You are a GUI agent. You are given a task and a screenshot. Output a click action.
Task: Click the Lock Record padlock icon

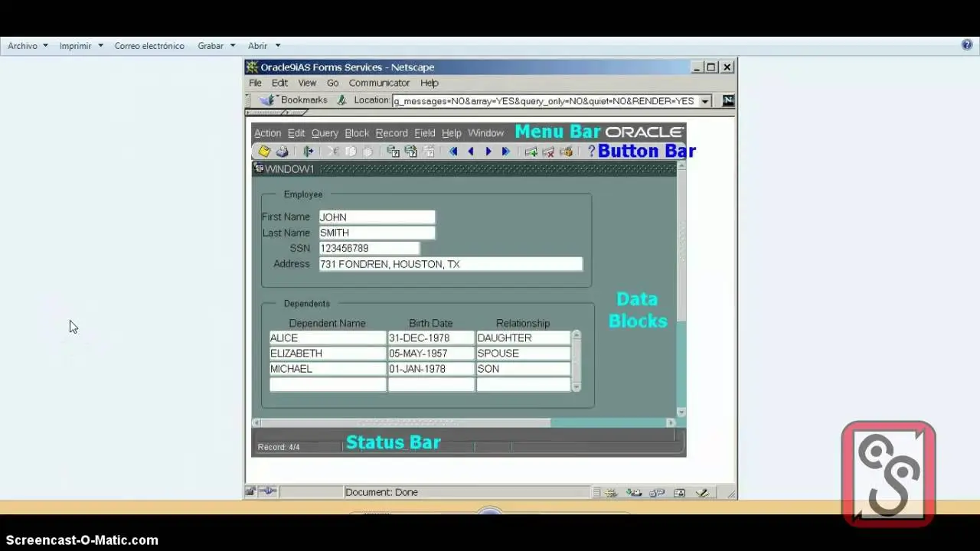(x=566, y=152)
